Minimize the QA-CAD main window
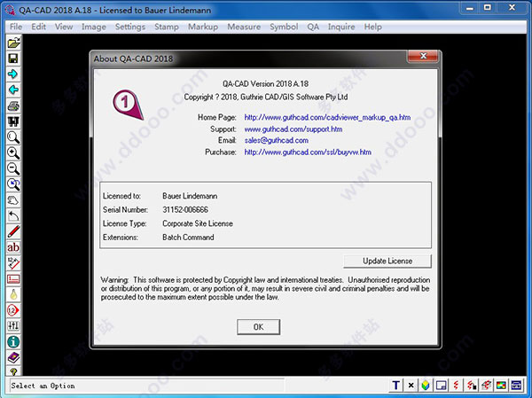Viewport: 532px width, 398px height. click(470, 8)
